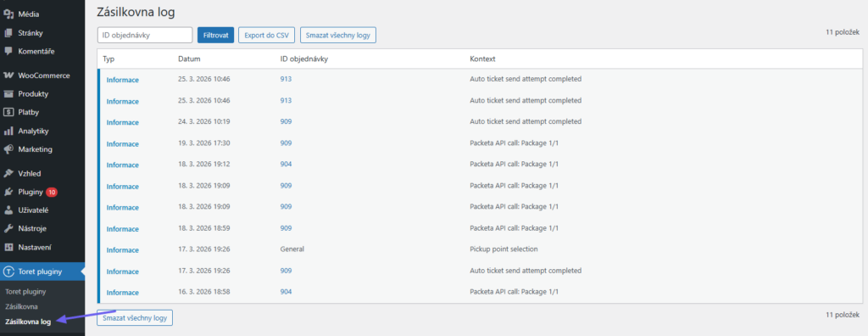This screenshot has height=336, width=868.
Task: Click the Export do CSV button
Action: pos(267,35)
